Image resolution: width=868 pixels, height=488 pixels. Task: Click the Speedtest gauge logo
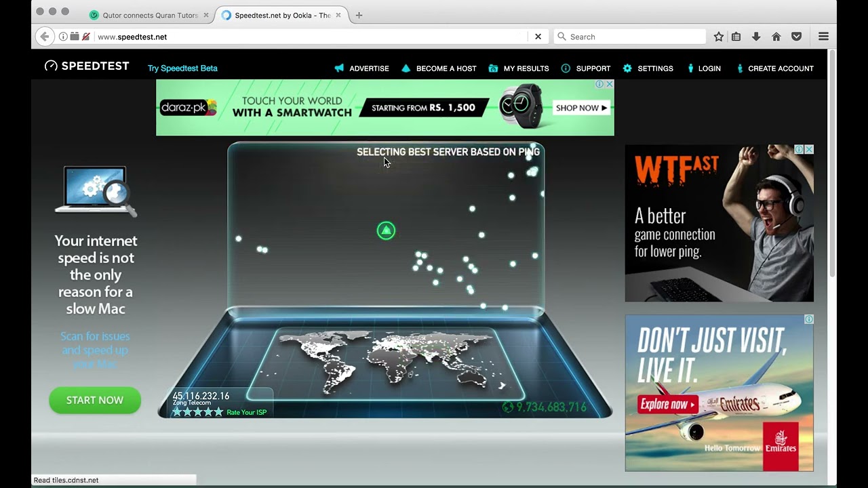tap(51, 66)
